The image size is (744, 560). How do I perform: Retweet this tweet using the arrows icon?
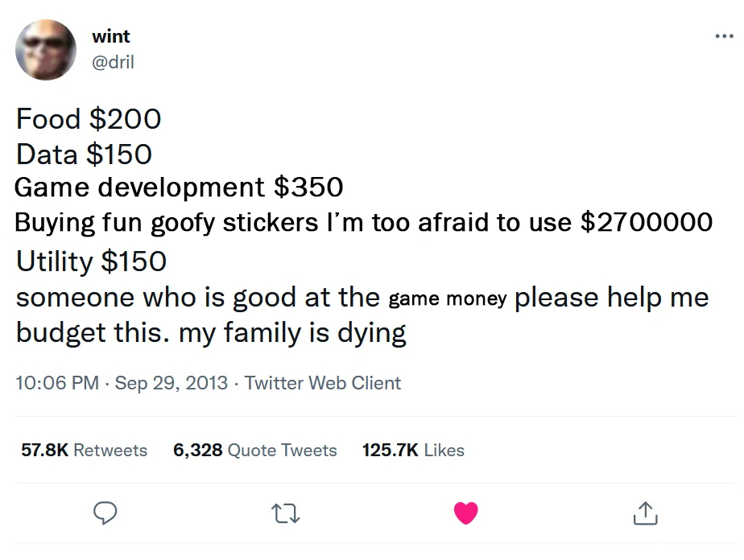point(286,513)
